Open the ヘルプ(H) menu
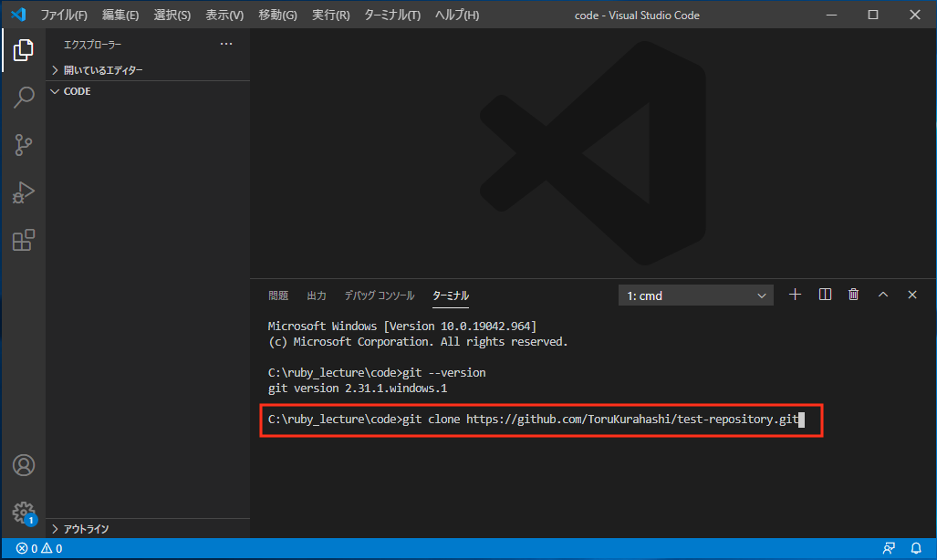This screenshot has width=937, height=560. click(x=457, y=15)
